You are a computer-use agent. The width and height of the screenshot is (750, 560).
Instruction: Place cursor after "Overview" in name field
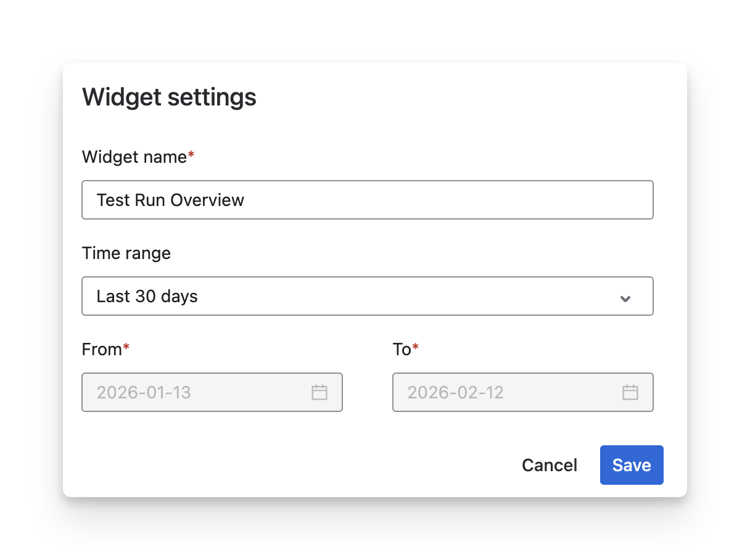click(245, 200)
